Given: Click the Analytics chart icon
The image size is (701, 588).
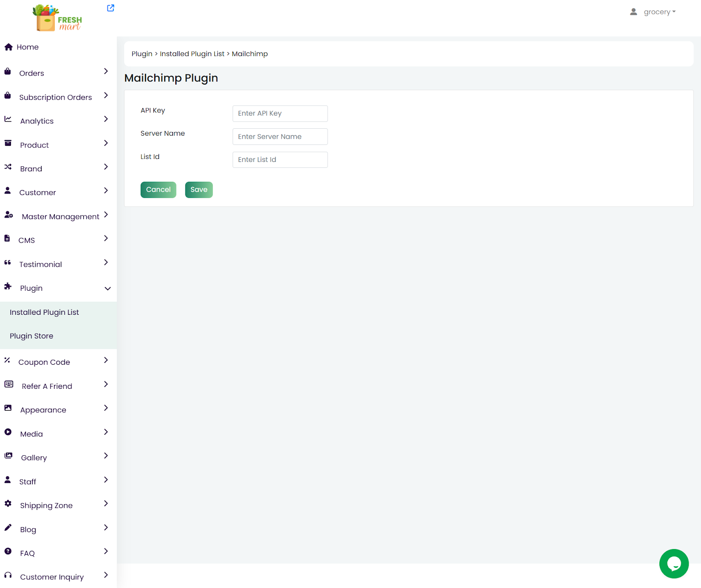Looking at the screenshot, I should (8, 119).
